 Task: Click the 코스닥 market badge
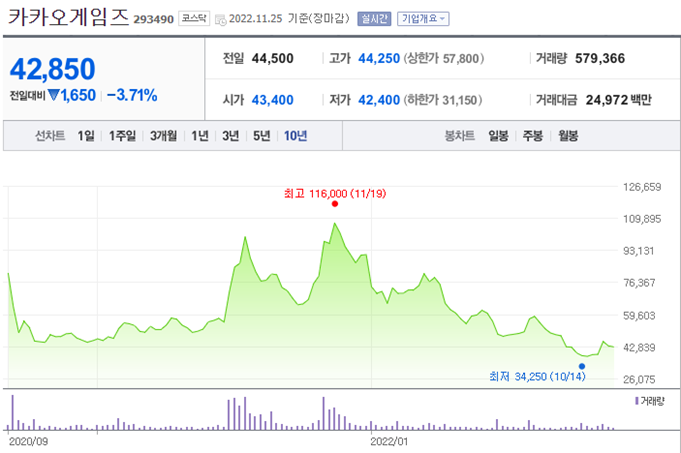point(194,18)
